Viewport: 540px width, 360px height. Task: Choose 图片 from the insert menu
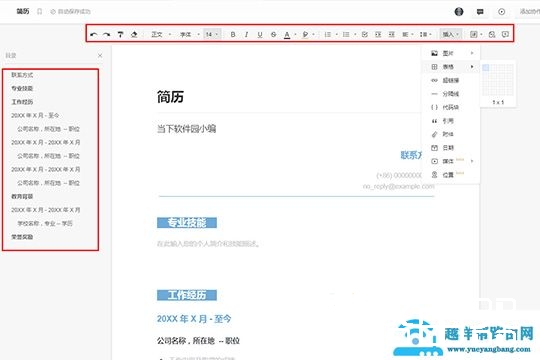451,53
